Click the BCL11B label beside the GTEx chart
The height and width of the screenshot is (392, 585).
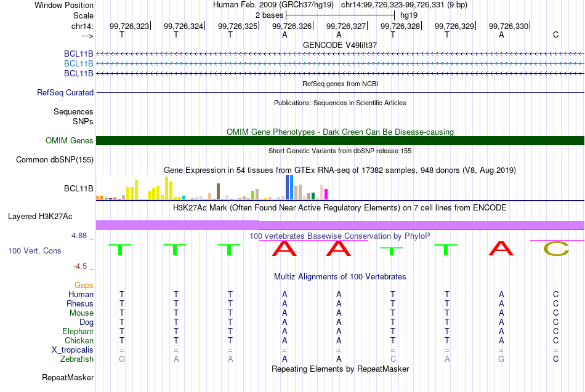click(78, 189)
